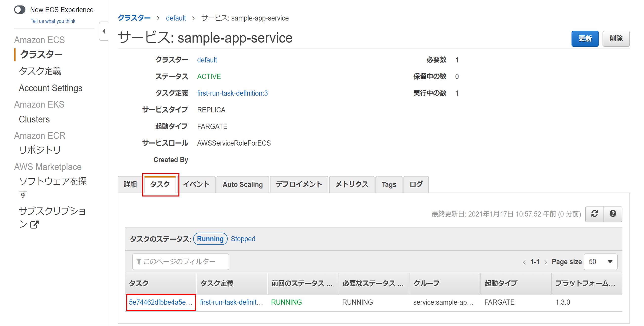The image size is (644, 326).
Task: Go to previous page of tasks
Action: point(524,262)
